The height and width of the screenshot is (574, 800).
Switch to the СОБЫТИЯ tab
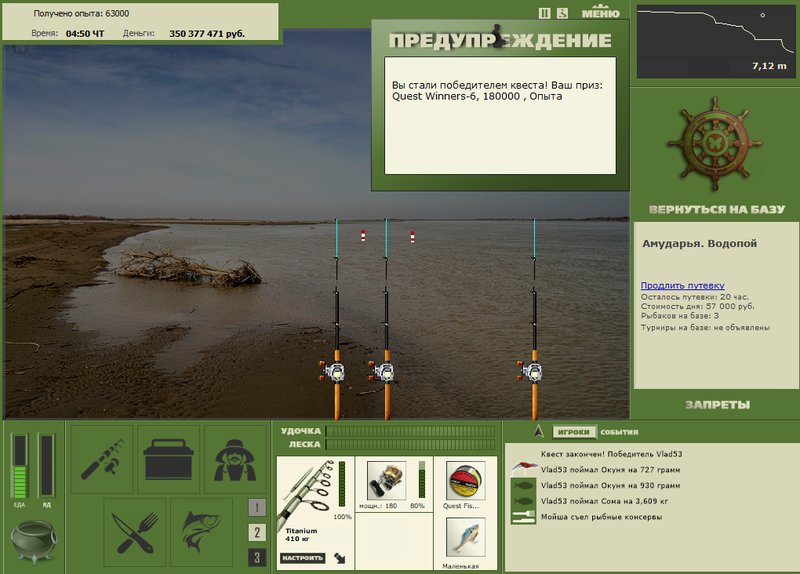[x=619, y=432]
